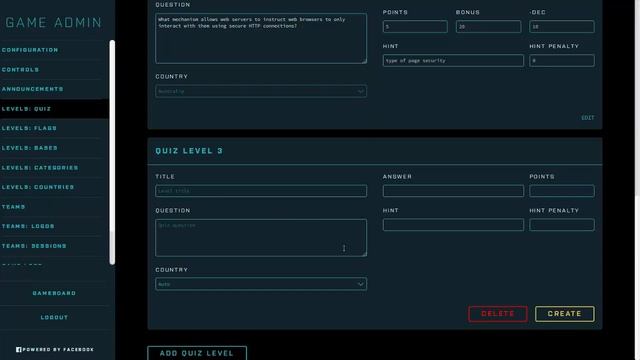Open Teams: Sessions section
Screen dimensions: 640x360
coord(34,246)
